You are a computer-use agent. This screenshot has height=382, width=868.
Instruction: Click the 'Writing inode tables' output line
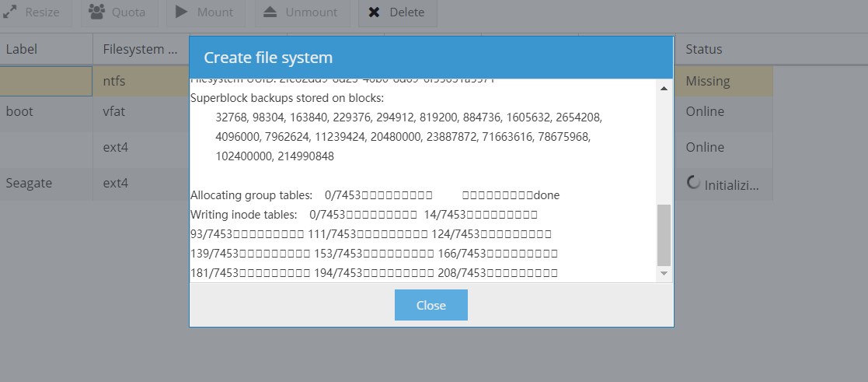click(364, 214)
